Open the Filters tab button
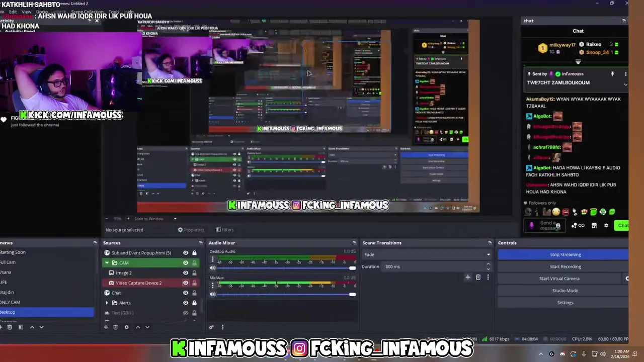 (x=225, y=230)
